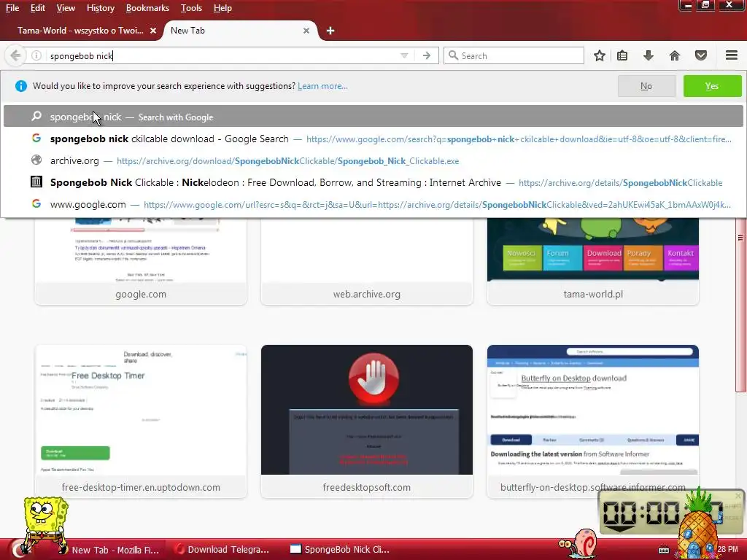Close the Tama-World tab
This screenshot has height=560, width=747.
click(153, 31)
